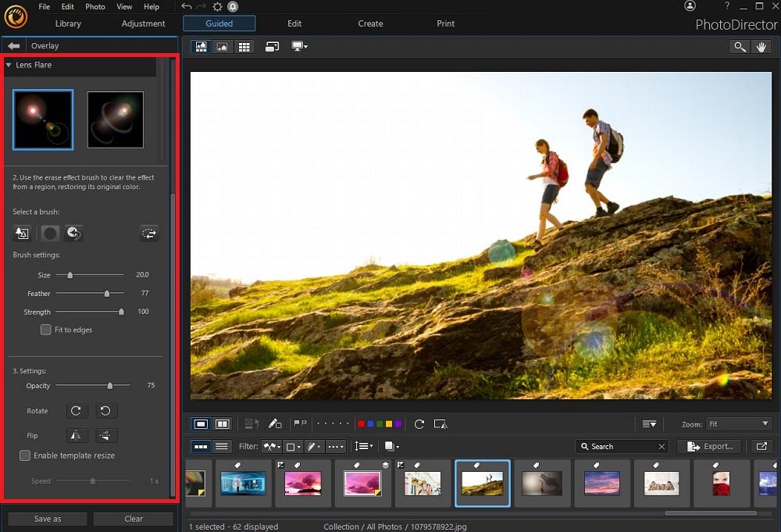Select the Zoom tool above the photo
Viewport: 781px width, 532px height.
(740, 47)
